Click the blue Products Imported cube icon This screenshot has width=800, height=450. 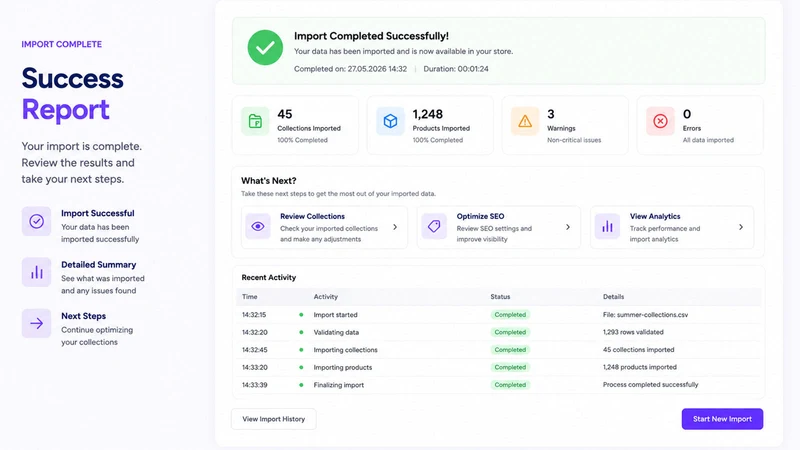pyautogui.click(x=390, y=121)
